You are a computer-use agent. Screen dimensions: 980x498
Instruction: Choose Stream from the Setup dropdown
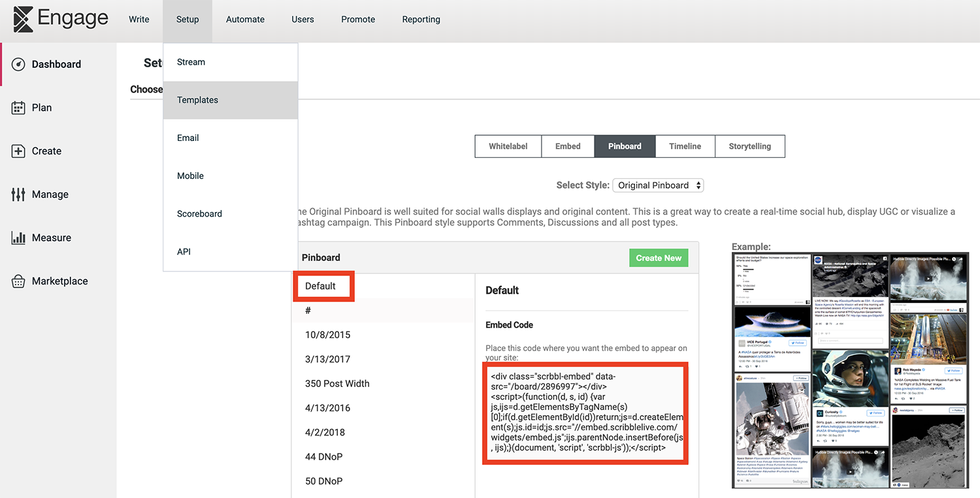(231, 62)
